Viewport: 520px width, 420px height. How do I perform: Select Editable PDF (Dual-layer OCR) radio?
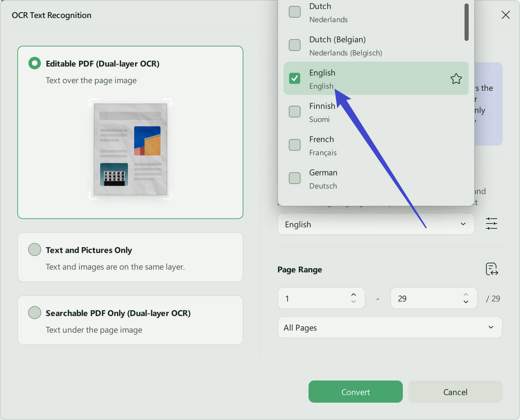[x=35, y=63]
